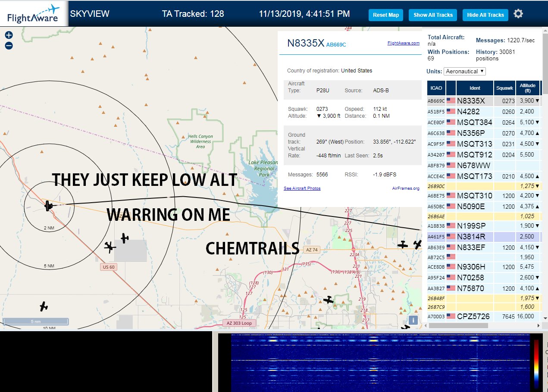
Task: Sort table by Altitude (ft) header
Action: (x=527, y=88)
